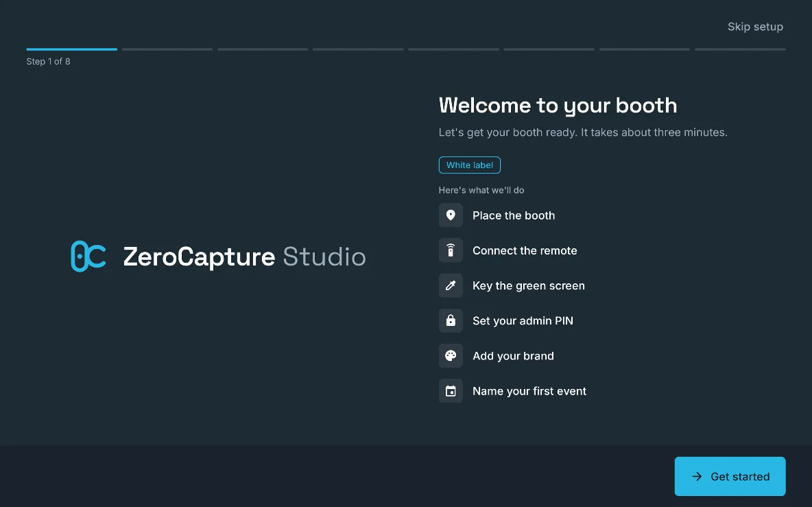Skip the setup wizard
The width and height of the screenshot is (812, 507).
point(755,26)
